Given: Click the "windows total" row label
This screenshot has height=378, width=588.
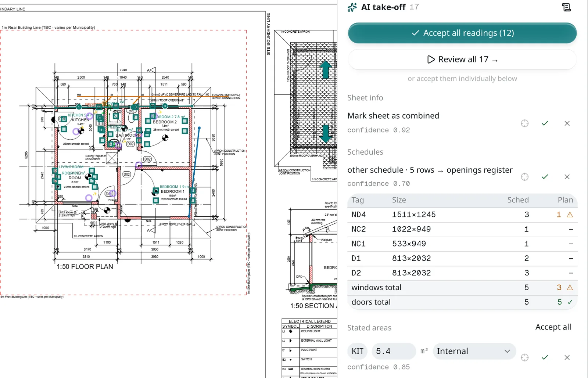Looking at the screenshot, I should point(376,288).
